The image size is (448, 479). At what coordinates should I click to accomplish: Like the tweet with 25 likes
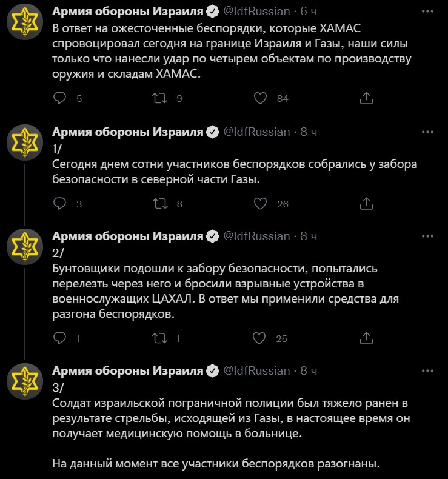pos(259,338)
